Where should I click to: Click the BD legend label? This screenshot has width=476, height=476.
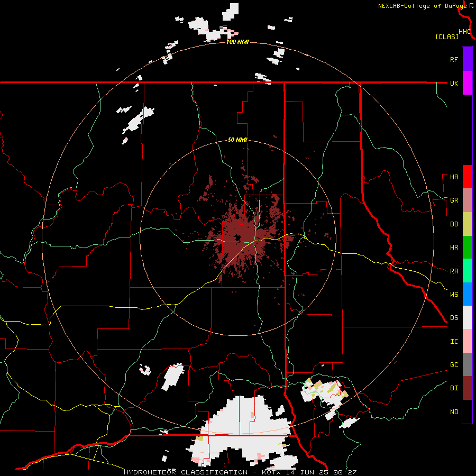point(454,224)
